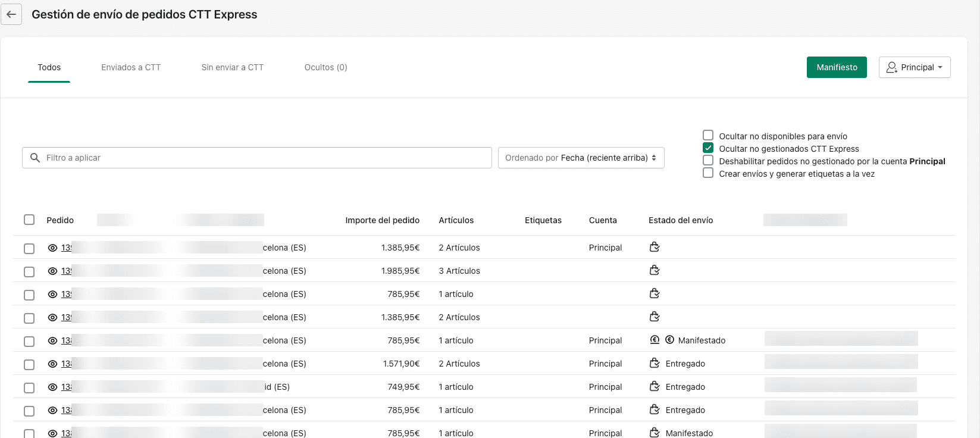Click the 749,95€ amount
Viewport: 980px width, 438px height.
(x=403, y=387)
